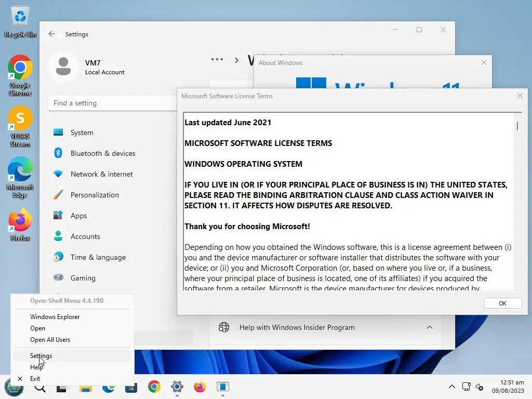Click 'Last updated June 2021' license text
Viewport: 532px width, 399px height.
228,123
